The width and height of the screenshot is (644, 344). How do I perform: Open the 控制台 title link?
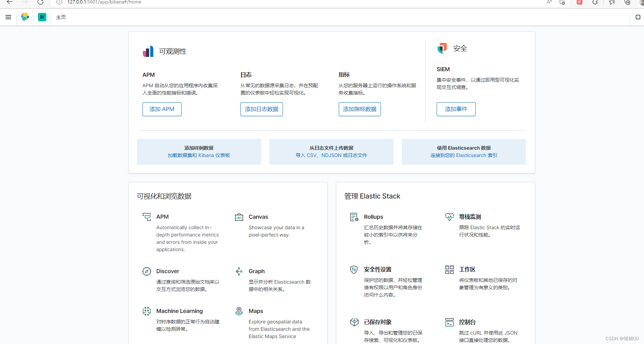point(467,322)
